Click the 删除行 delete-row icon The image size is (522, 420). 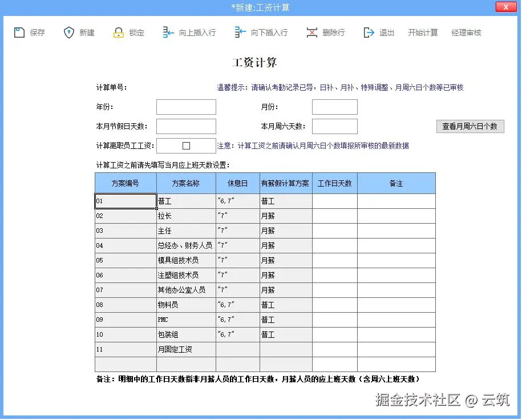click(313, 33)
